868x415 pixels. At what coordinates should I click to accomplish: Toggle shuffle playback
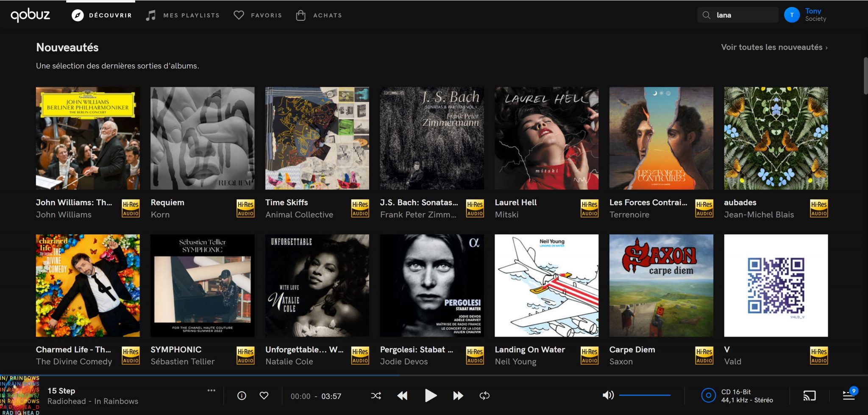[x=376, y=396]
